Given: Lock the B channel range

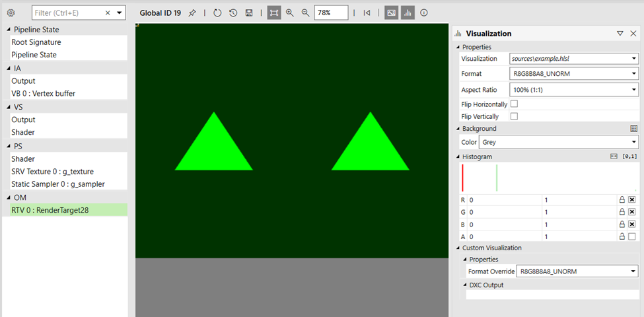Looking at the screenshot, I should [x=622, y=224].
